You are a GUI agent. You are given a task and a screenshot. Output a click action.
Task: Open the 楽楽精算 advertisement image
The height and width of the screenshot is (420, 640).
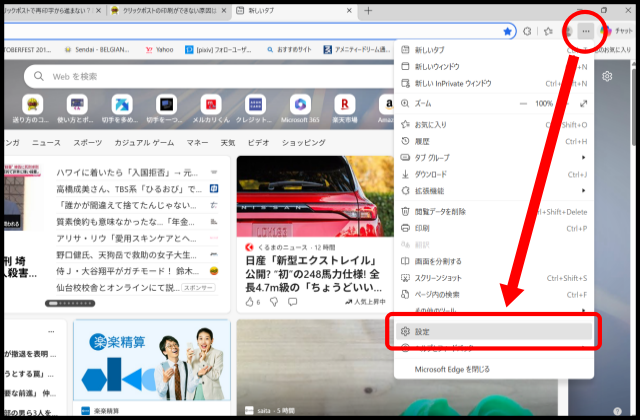(x=152, y=360)
